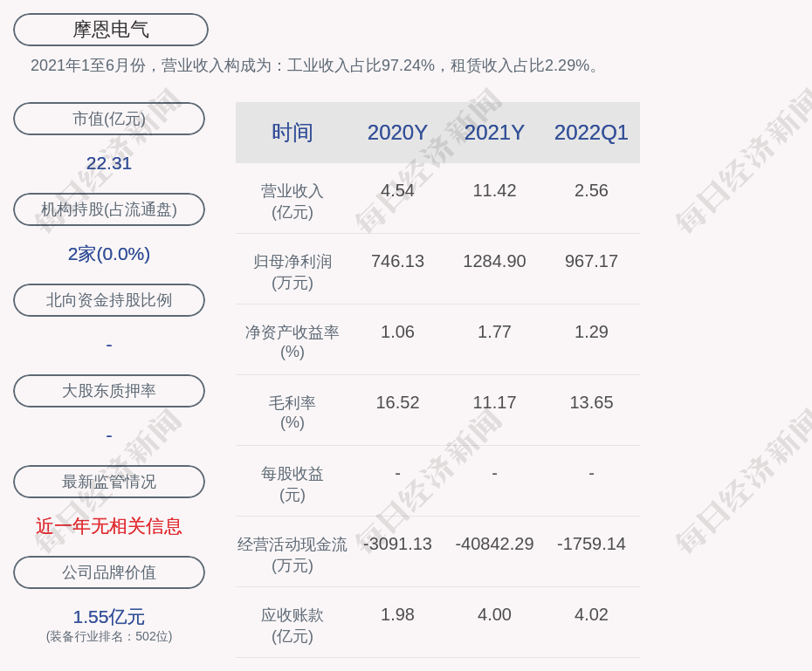The height and width of the screenshot is (671, 812).
Task: Click revenue value 4.54 for 2020Y
Action: 397,190
